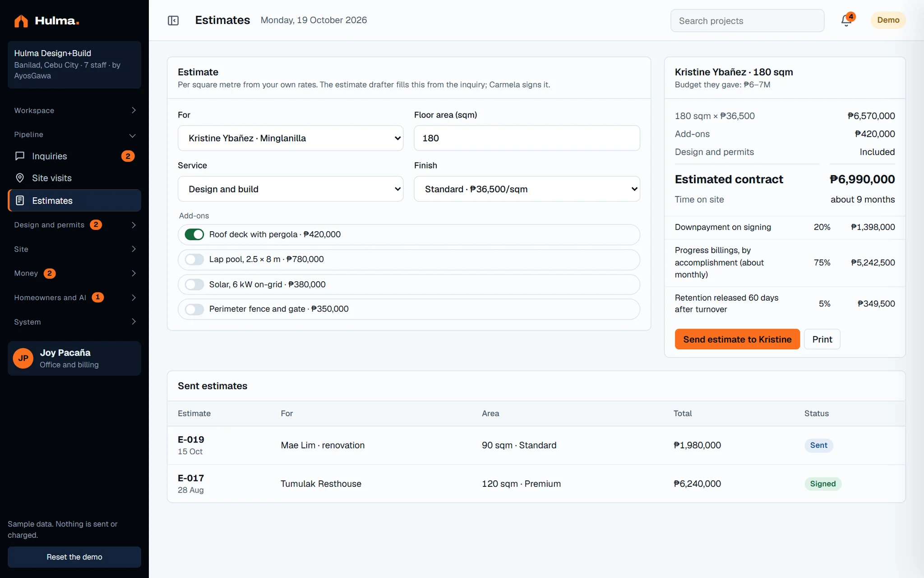Click the Signed status badge for Tumulak Resthouse
Viewport: 924px width, 578px height.
822,484
